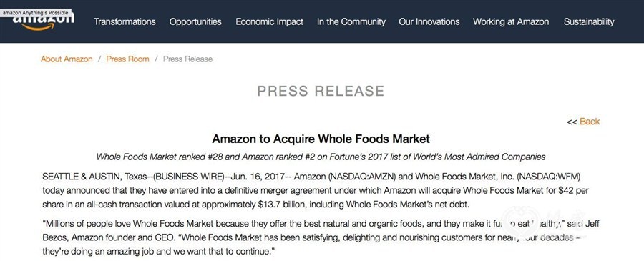Open Our Innovations navigation link
Screen dimensions: 644x261
click(429, 21)
